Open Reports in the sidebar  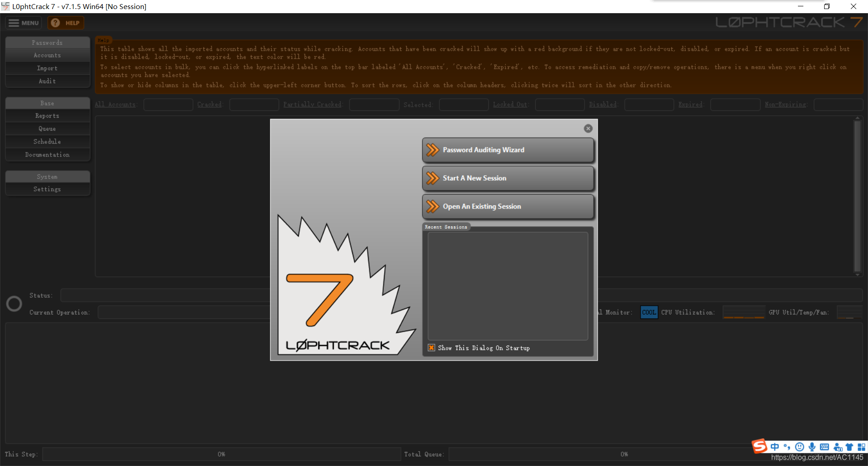pos(47,116)
